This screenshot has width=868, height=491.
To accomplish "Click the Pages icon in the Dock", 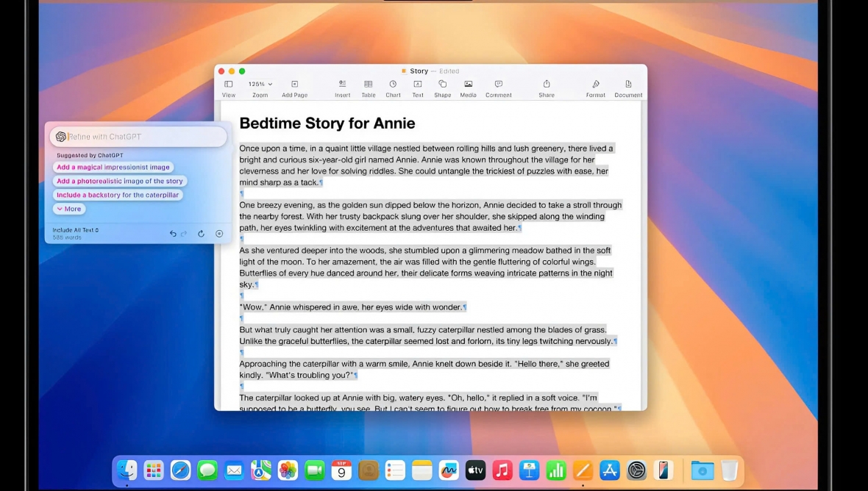I will point(583,470).
